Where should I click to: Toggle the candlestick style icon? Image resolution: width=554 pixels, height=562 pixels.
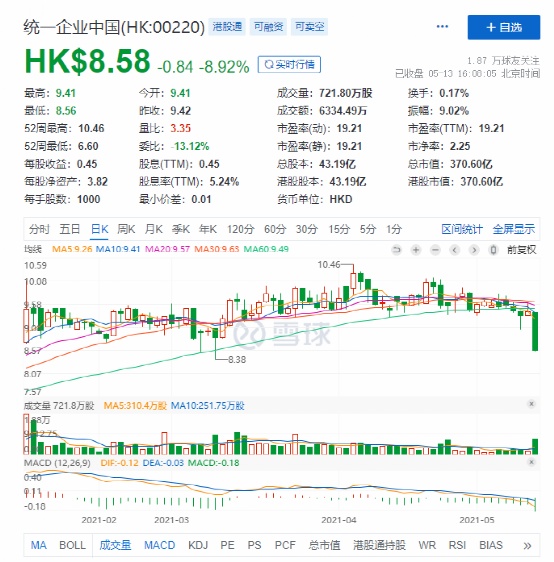(493, 249)
